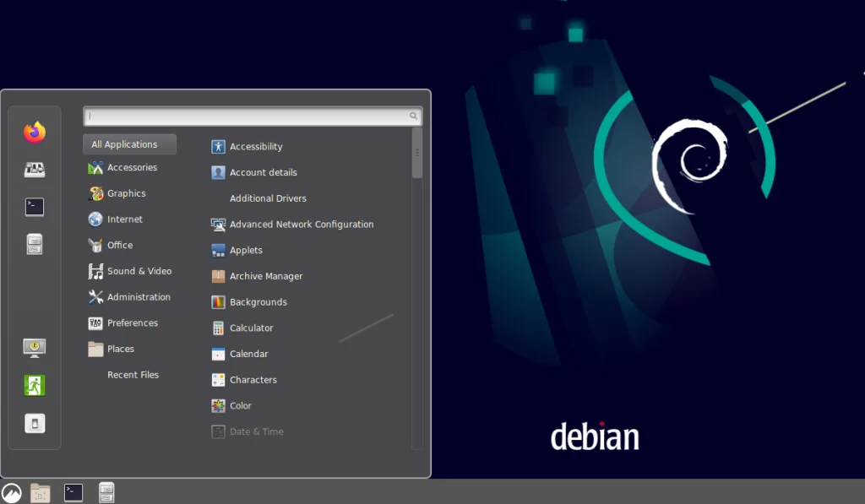Click the menu search input field
This screenshot has height=504, width=865.
click(251, 116)
